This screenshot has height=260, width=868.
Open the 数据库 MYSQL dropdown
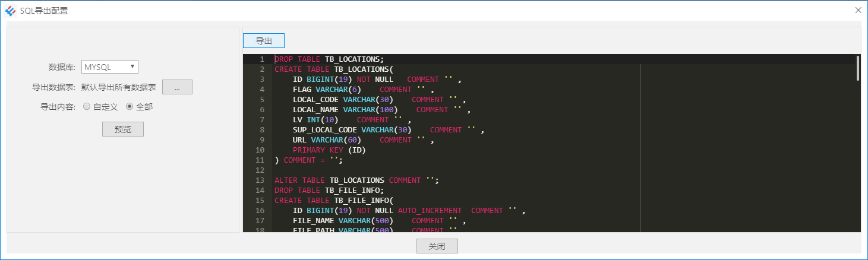pos(110,67)
